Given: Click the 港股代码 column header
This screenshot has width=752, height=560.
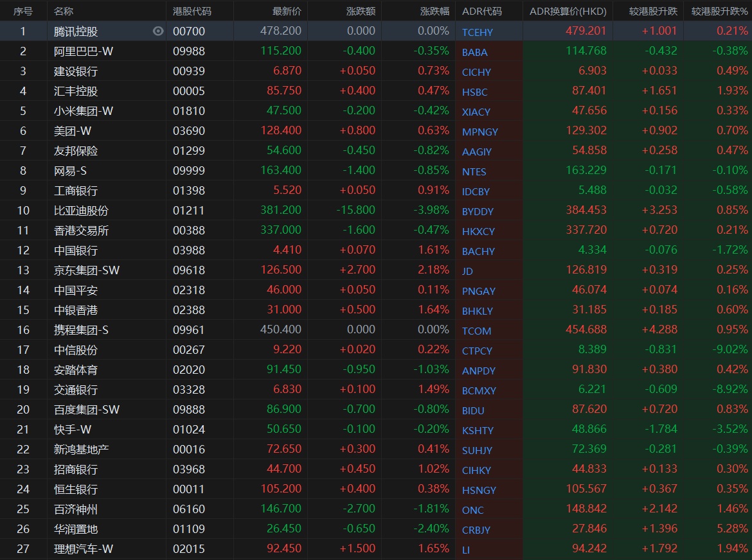Looking at the screenshot, I should pos(192,11).
